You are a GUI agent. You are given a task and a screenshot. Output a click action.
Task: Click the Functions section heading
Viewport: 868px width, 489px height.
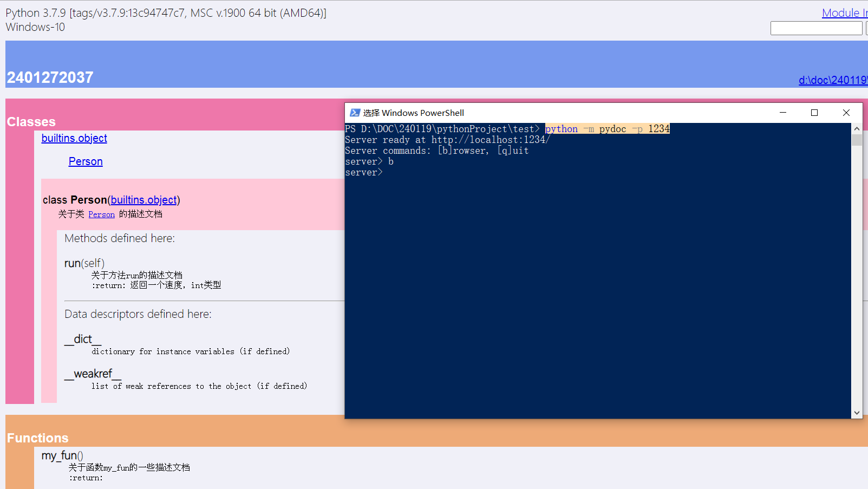[x=38, y=438]
